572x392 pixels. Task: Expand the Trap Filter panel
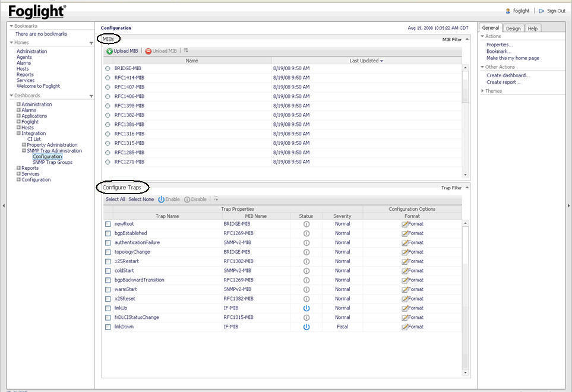(467, 188)
